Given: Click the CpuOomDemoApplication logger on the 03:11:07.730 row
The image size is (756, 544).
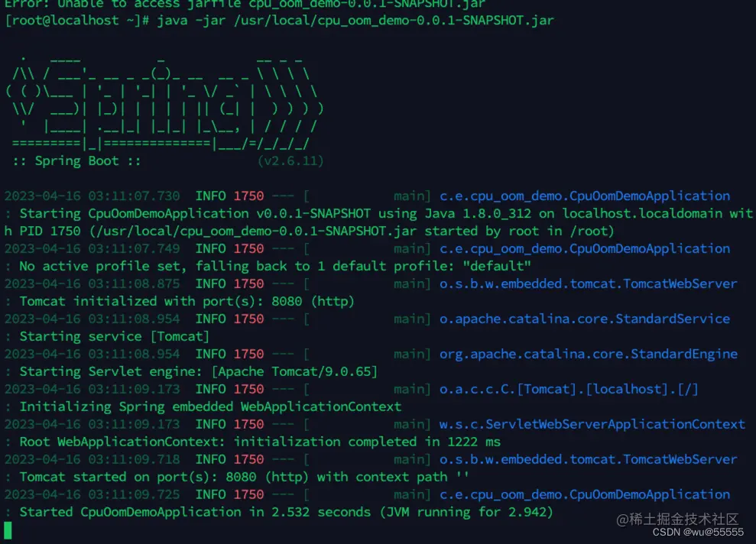Looking at the screenshot, I should 585,196.
